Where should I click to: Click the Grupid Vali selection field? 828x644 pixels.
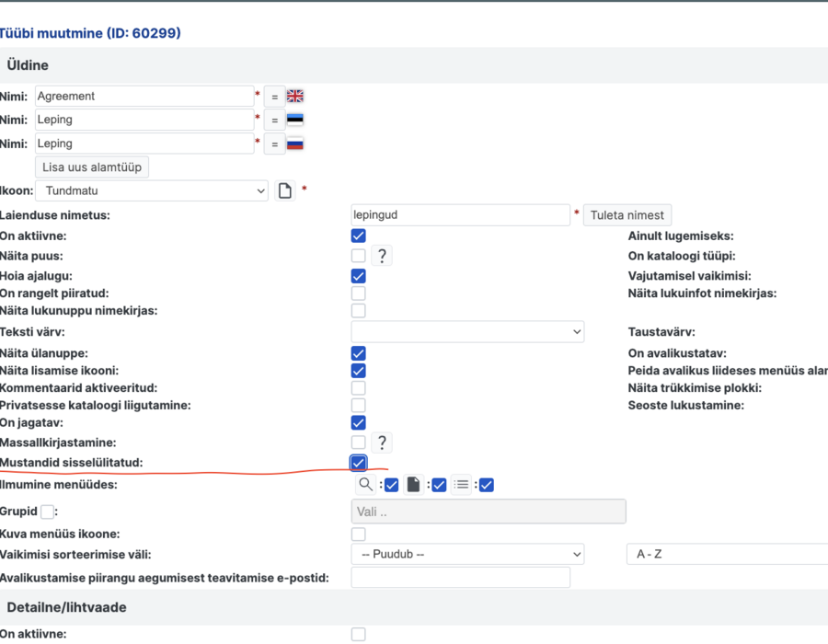489,512
